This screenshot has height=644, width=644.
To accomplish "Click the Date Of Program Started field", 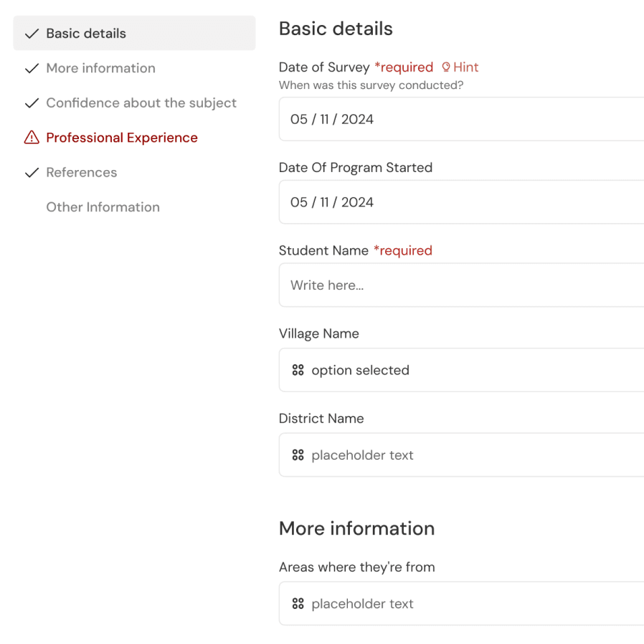I will tap(461, 202).
